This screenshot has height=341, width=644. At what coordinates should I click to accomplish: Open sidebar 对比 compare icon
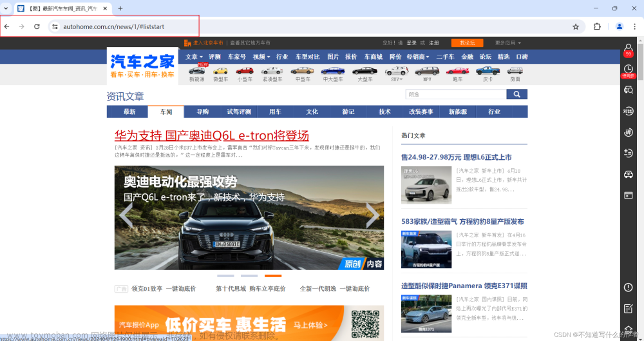pyautogui.click(x=629, y=111)
